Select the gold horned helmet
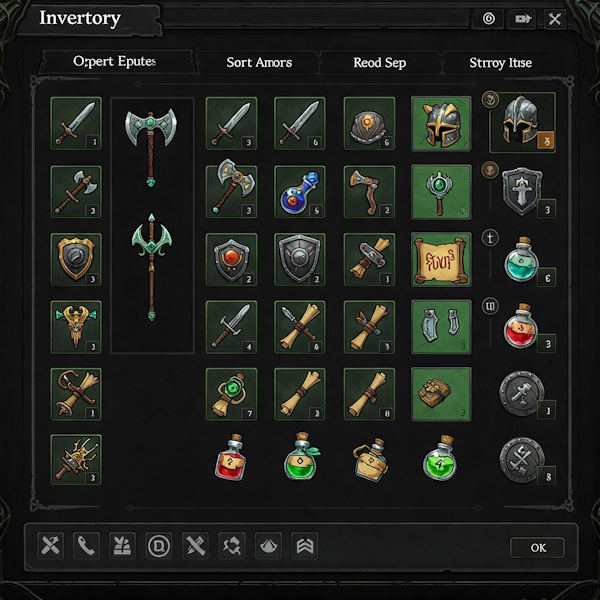The height and width of the screenshot is (600, 600). tap(441, 123)
